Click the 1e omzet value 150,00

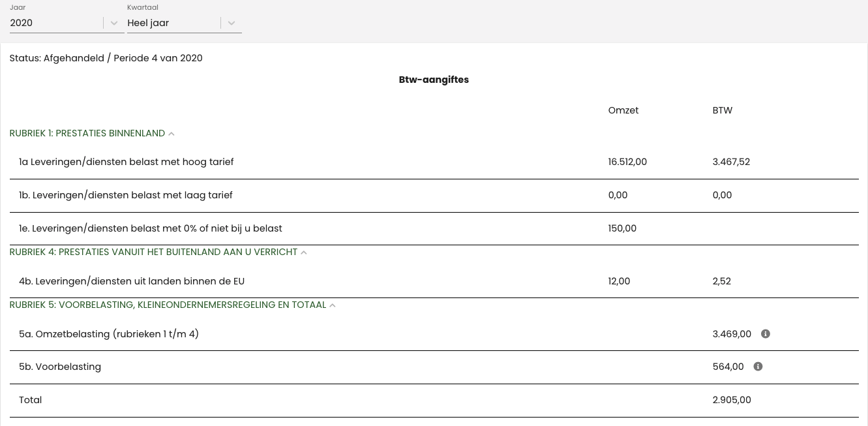pyautogui.click(x=622, y=228)
